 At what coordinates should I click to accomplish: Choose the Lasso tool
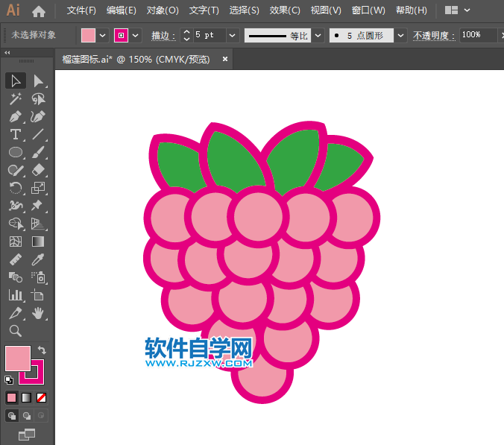38,98
